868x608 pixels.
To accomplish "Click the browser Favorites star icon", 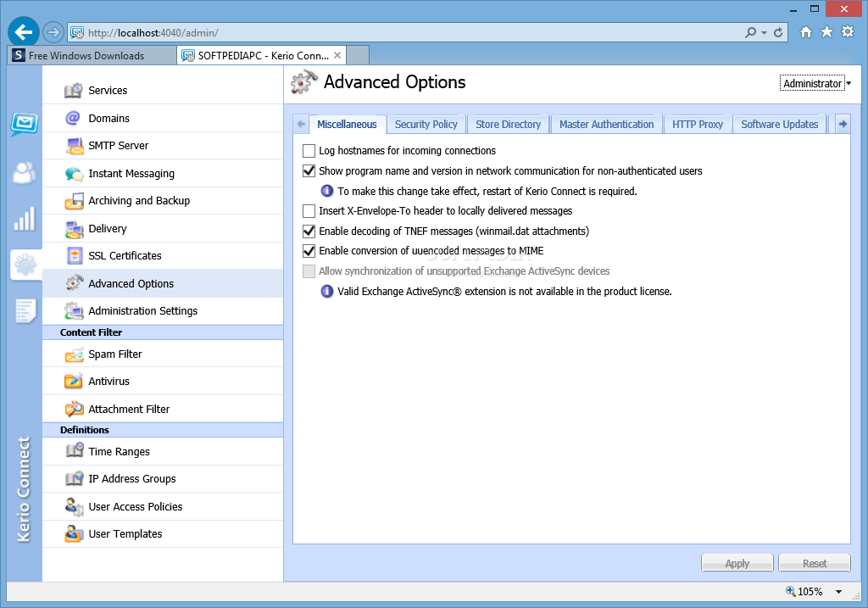I will pos(826,32).
